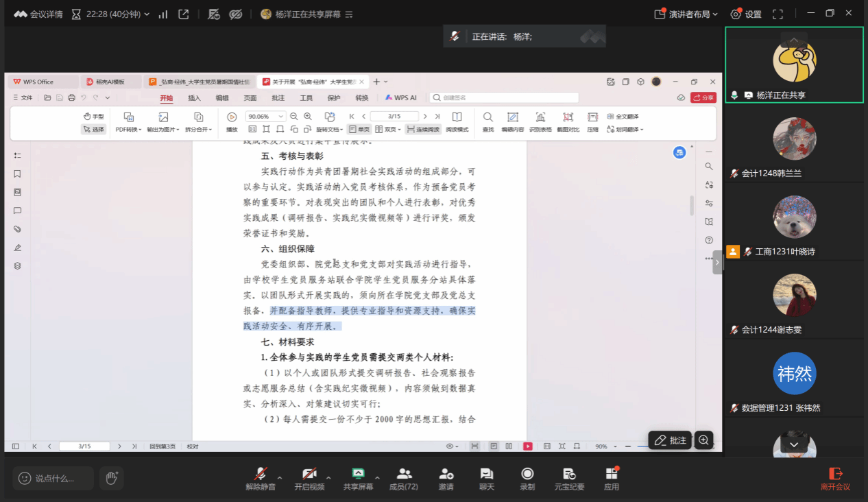Click the zoom out magnifier in ribbon

pos(294,117)
